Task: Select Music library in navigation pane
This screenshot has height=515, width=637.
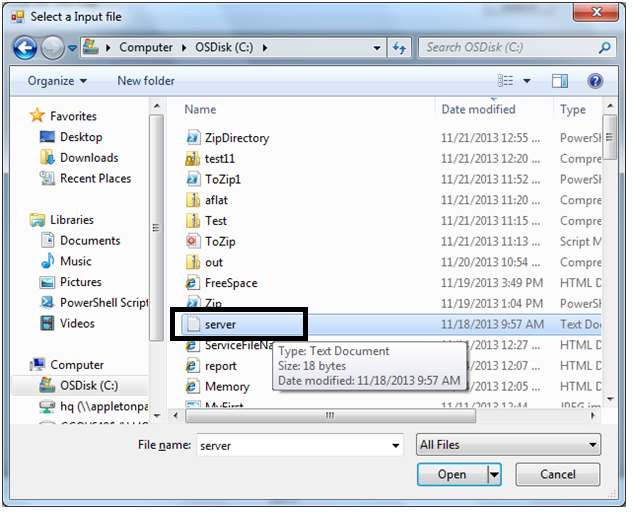Action: [75, 261]
